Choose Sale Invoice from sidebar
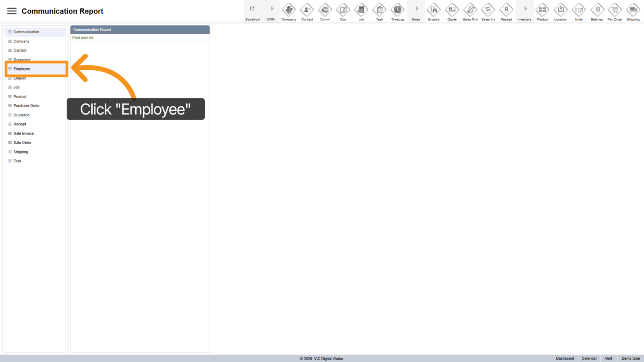 [23, 133]
